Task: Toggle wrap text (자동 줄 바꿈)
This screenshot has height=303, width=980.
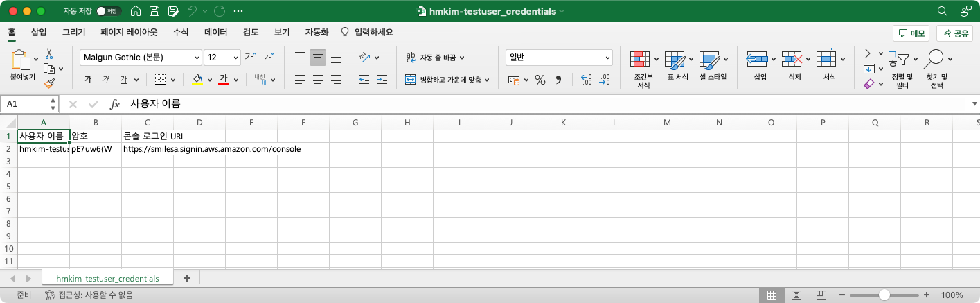Action: 435,58
